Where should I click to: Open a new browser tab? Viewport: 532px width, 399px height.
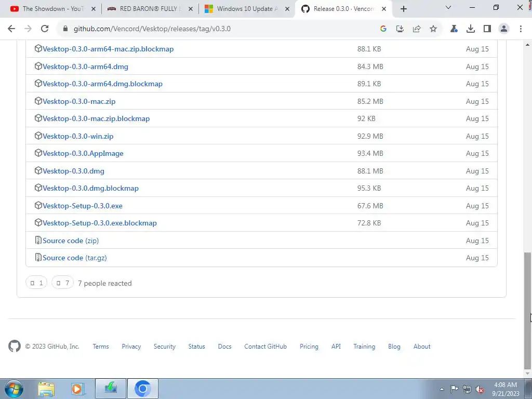point(403,9)
